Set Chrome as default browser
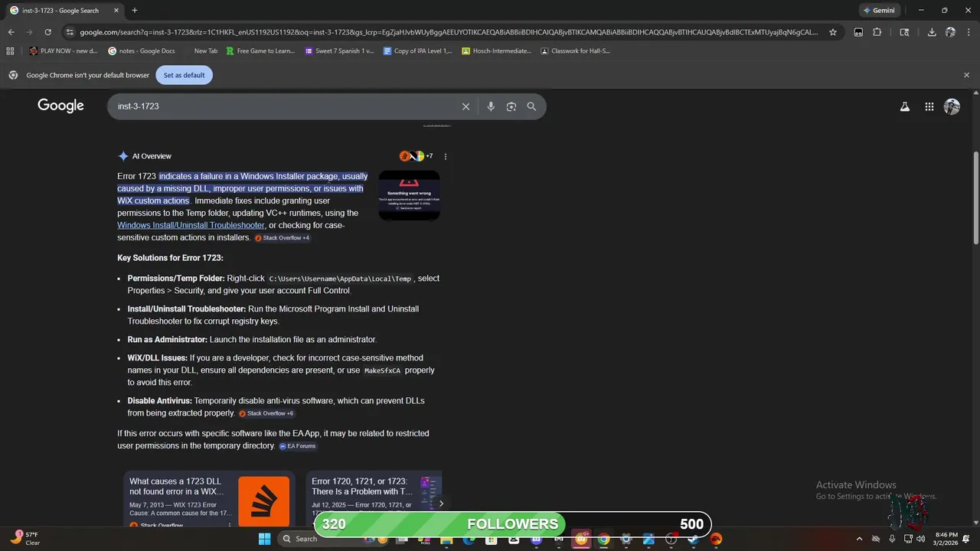The image size is (980, 551). coord(184,75)
